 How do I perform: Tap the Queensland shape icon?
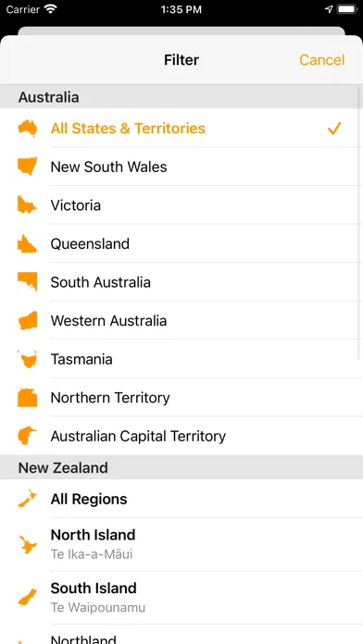pos(27,243)
